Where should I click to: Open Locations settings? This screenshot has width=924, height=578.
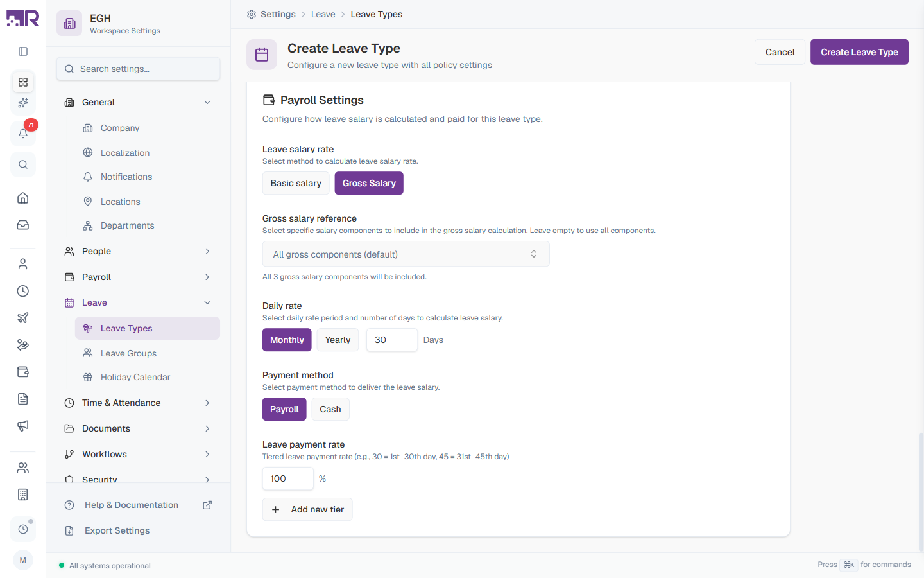[x=148, y=202]
